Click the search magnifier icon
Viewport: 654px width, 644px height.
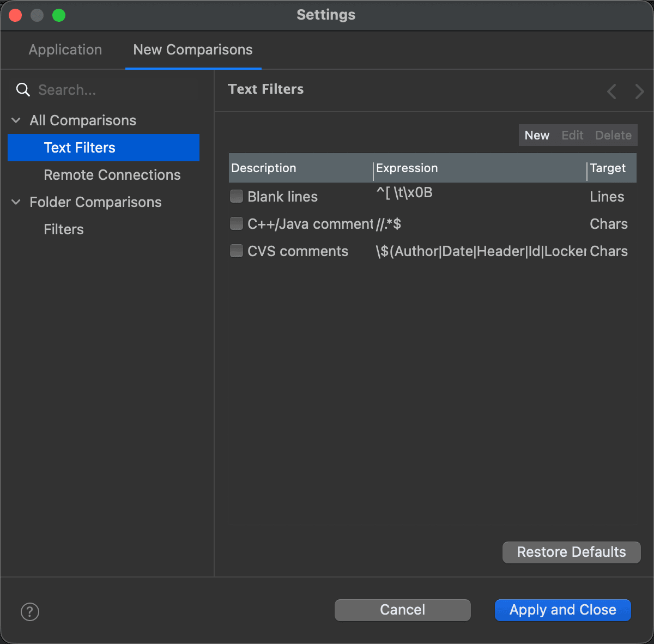pyautogui.click(x=23, y=90)
